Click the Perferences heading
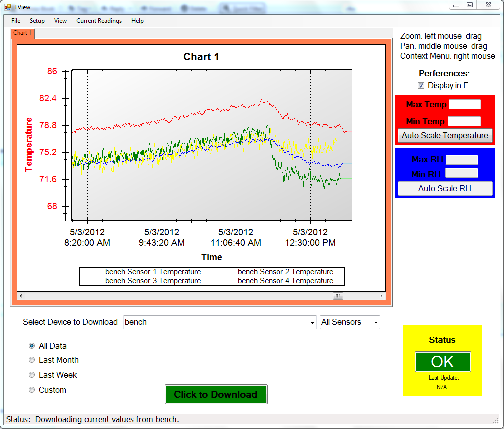 [444, 73]
